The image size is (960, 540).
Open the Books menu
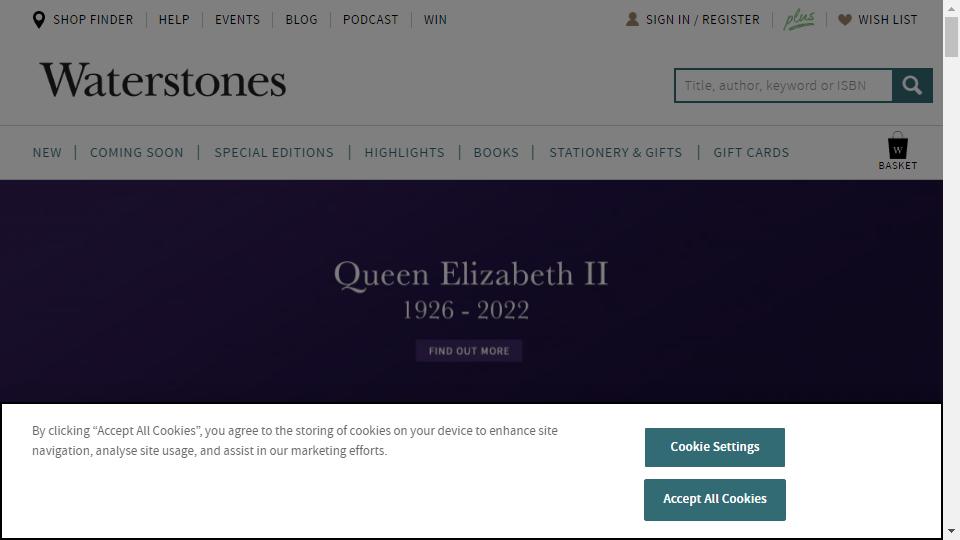(496, 152)
